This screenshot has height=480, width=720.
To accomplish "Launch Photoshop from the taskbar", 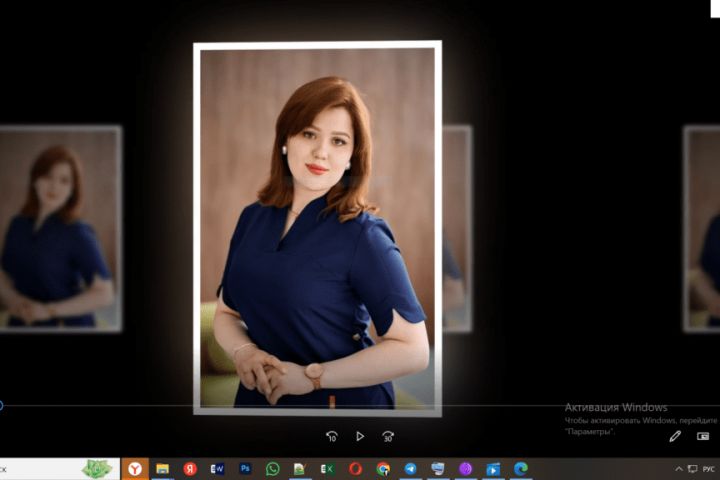I will pos(245,468).
